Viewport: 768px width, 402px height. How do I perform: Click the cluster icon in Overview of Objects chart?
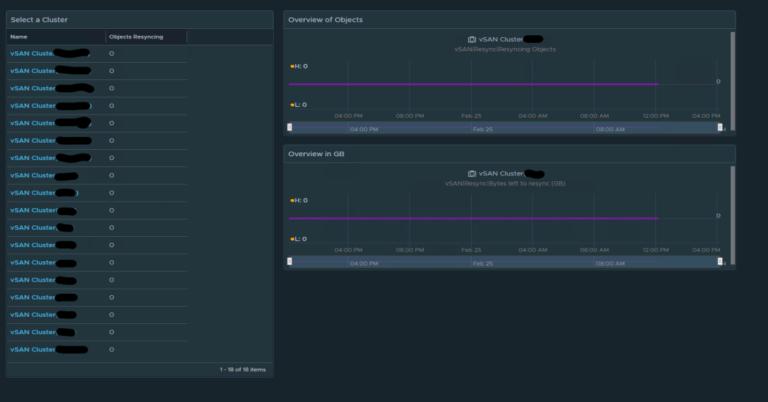click(x=472, y=39)
